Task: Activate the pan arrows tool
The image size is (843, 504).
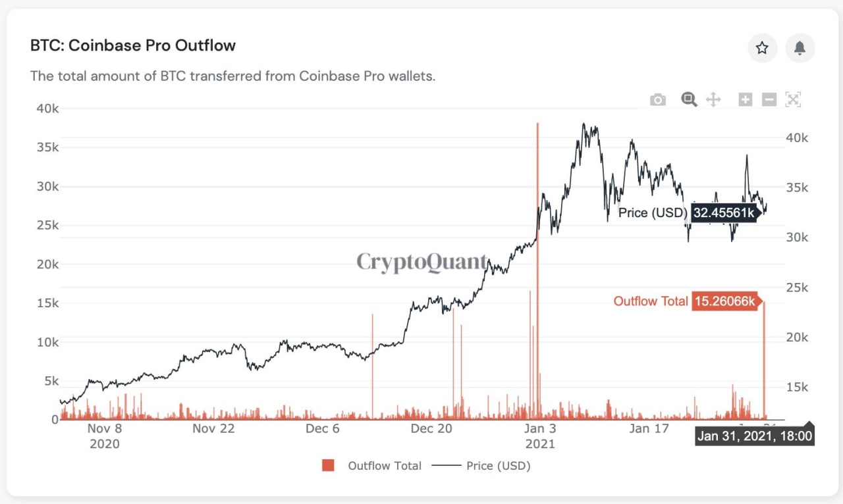Action: pos(713,100)
